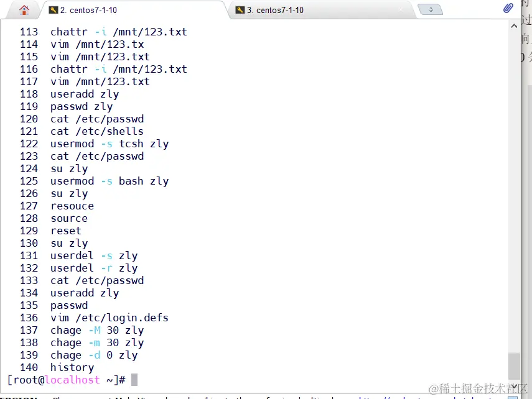Click line 128 source
The width and height of the screenshot is (532, 399).
54,218
